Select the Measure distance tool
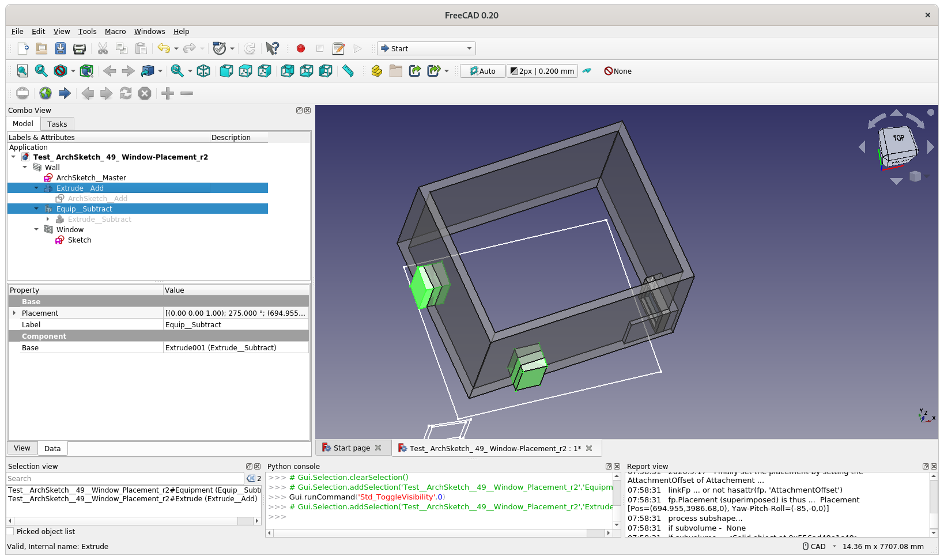The height and width of the screenshot is (560, 944). pos(348,71)
